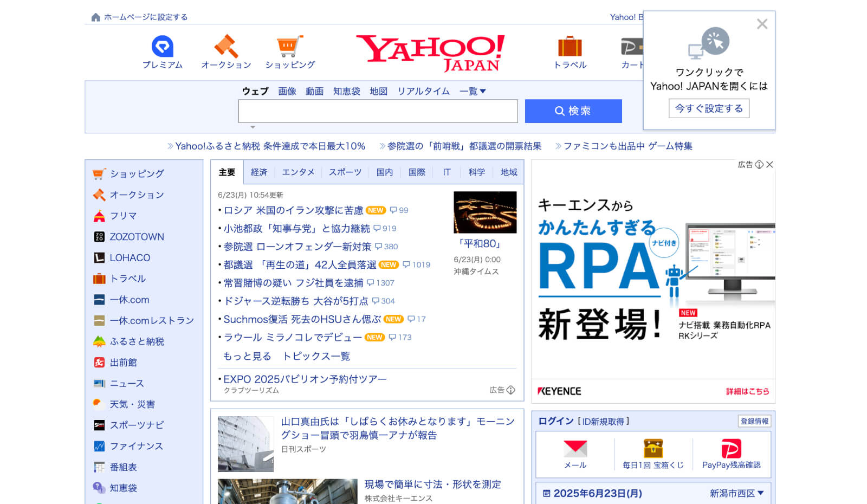The image size is (867, 504).
Task: Open the 新潟市西区 location dropdown
Action: click(x=736, y=494)
